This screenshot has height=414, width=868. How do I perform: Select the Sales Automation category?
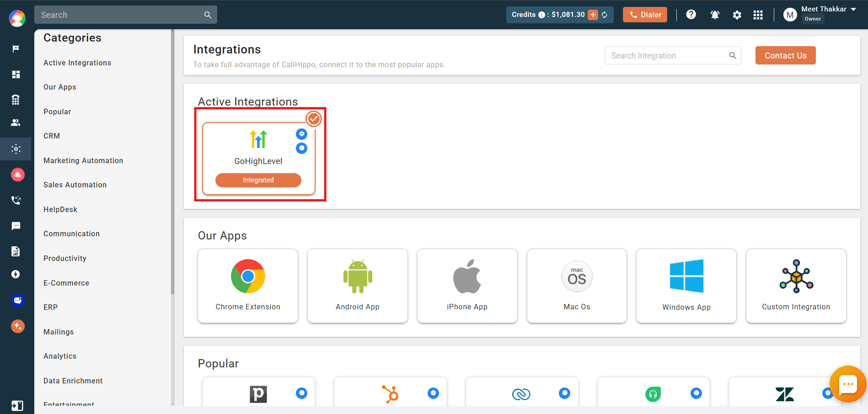(75, 185)
